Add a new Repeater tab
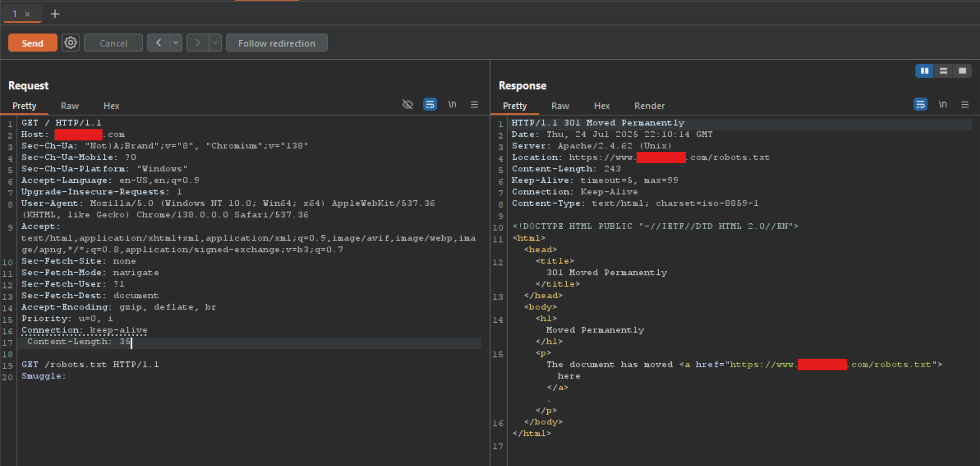The image size is (980, 466). 55,14
